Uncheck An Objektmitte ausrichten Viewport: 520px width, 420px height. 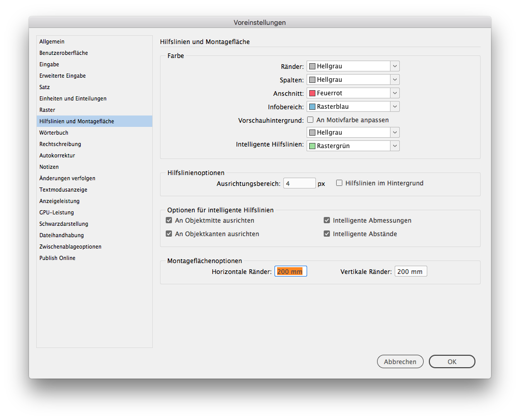[x=169, y=220]
